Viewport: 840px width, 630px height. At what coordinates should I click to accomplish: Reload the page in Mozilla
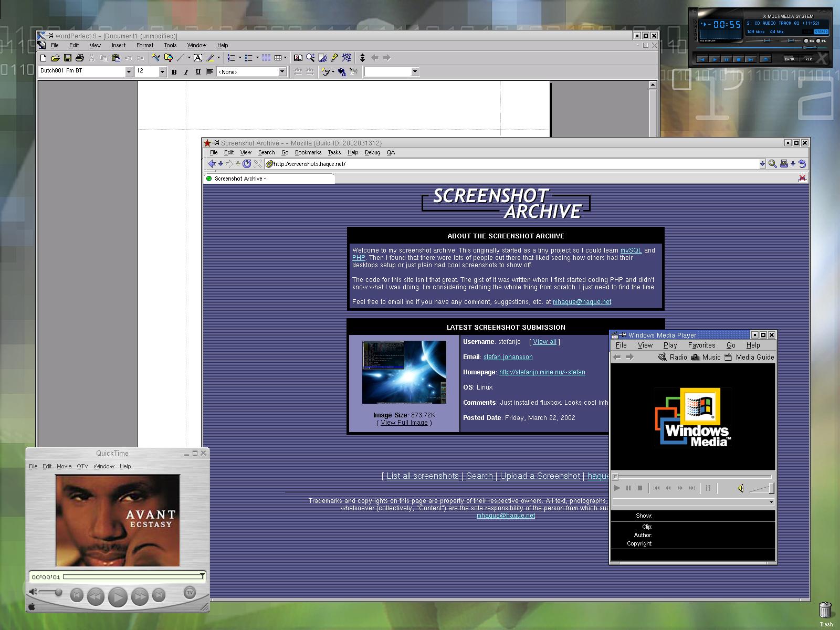pos(247,164)
